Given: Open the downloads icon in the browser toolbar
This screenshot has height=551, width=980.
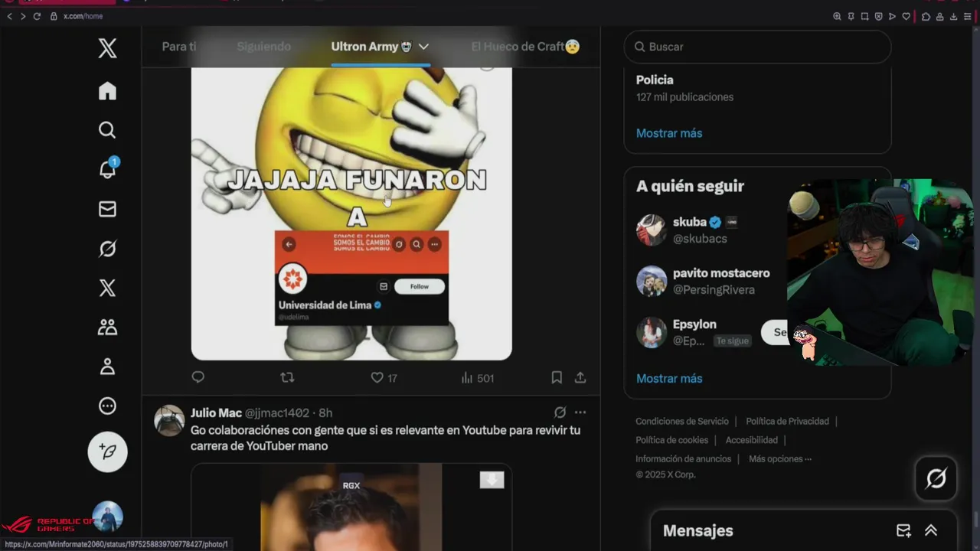Looking at the screenshot, I should coord(953,16).
